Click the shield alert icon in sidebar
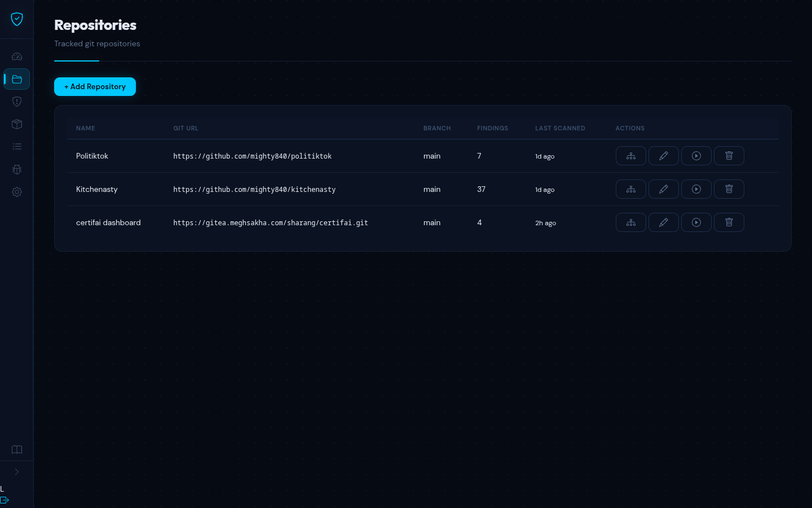This screenshot has height=508, width=812. pyautogui.click(x=17, y=102)
